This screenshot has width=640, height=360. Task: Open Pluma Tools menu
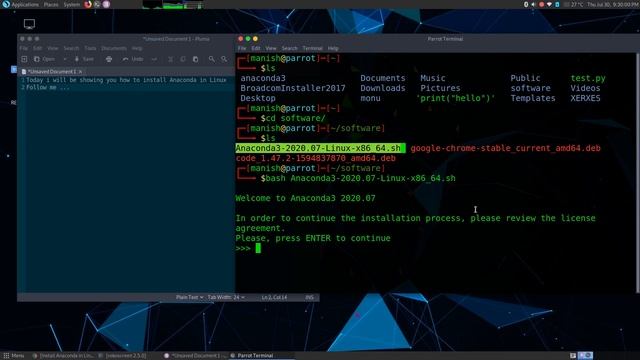tap(90, 48)
